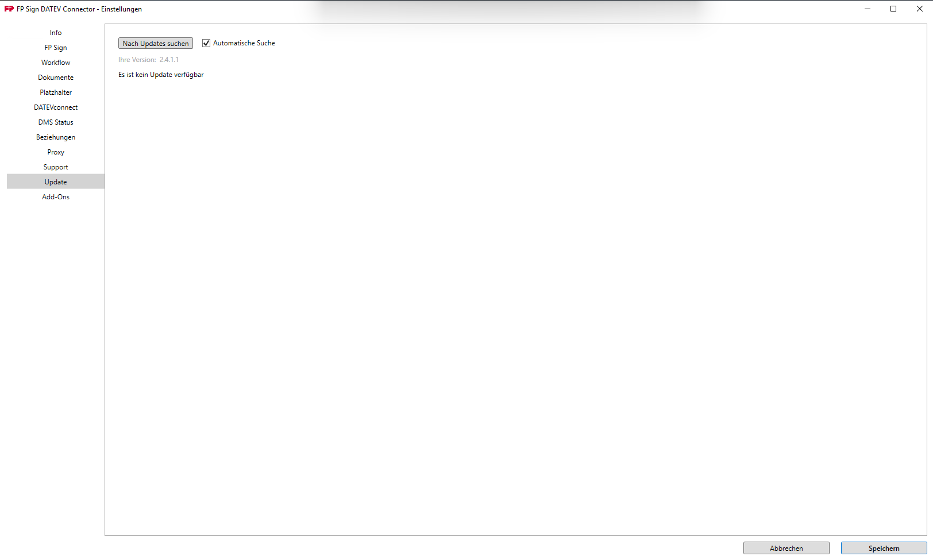Toggle the Automatische Suche checkbox
933x560 pixels.
click(x=206, y=43)
